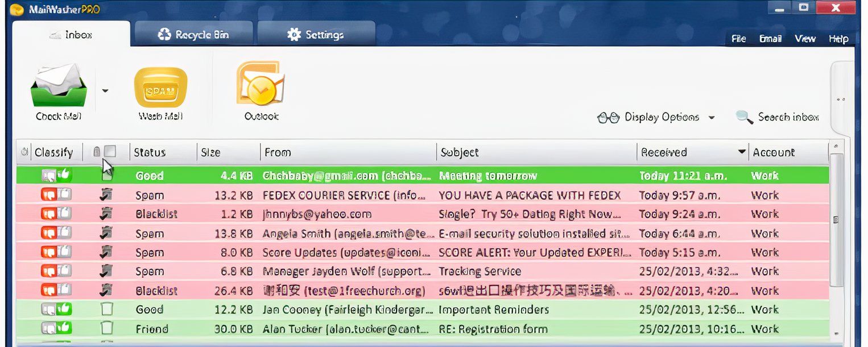The height and width of the screenshot is (347, 868).
Task: Click the MailWasher Pro logo in title bar
Action: (17, 10)
